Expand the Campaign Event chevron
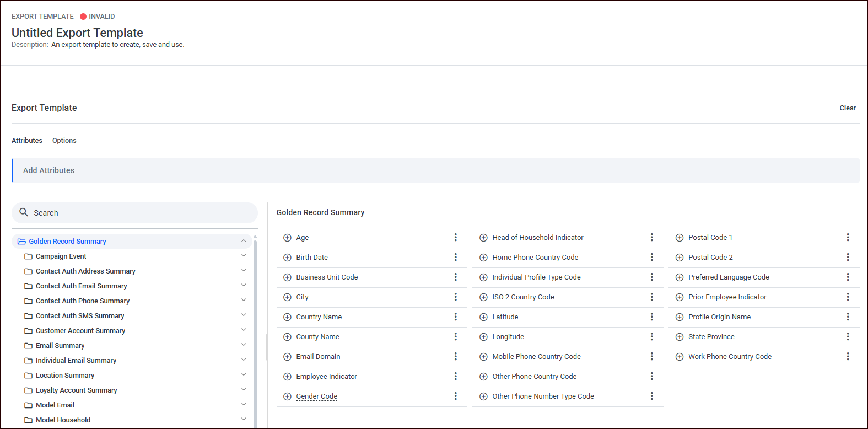 pyautogui.click(x=244, y=256)
